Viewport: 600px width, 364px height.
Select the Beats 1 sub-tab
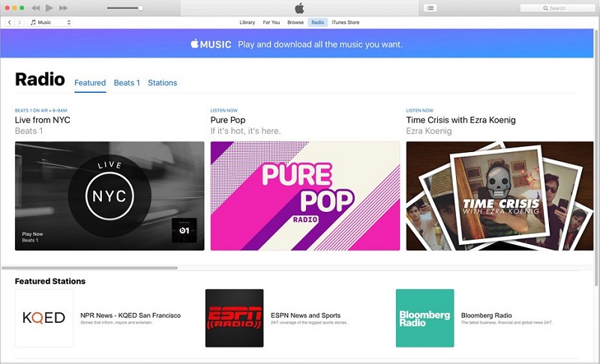tap(127, 83)
